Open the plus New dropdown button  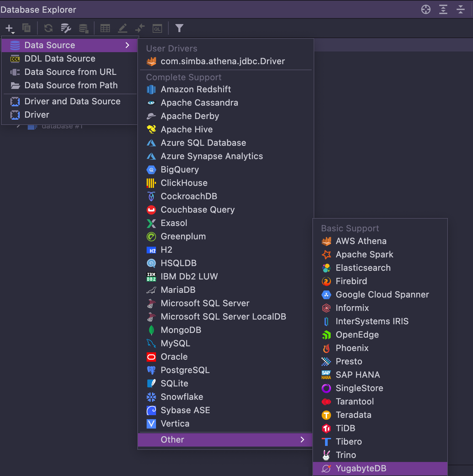10,28
